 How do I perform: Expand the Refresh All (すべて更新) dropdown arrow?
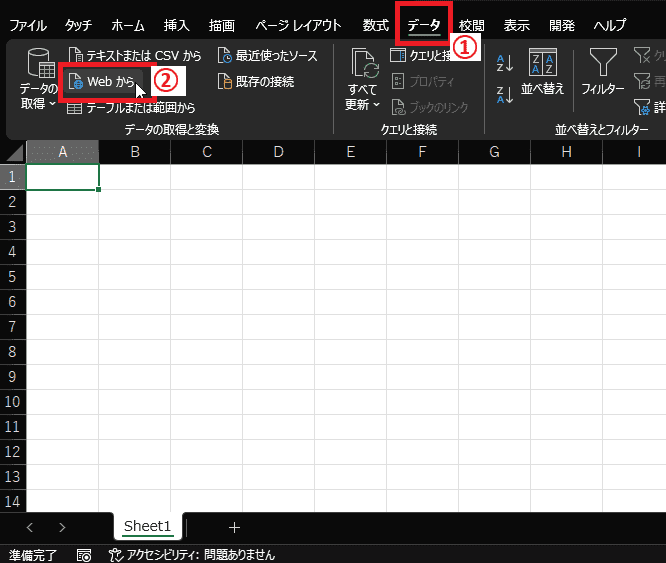point(376,105)
